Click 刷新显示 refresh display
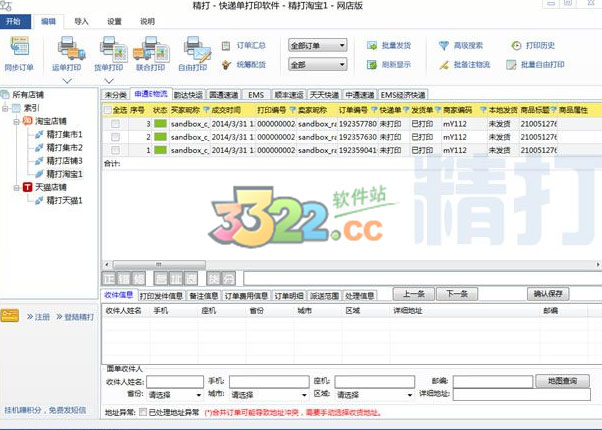Viewport: 602px width, 430px height. [389, 64]
